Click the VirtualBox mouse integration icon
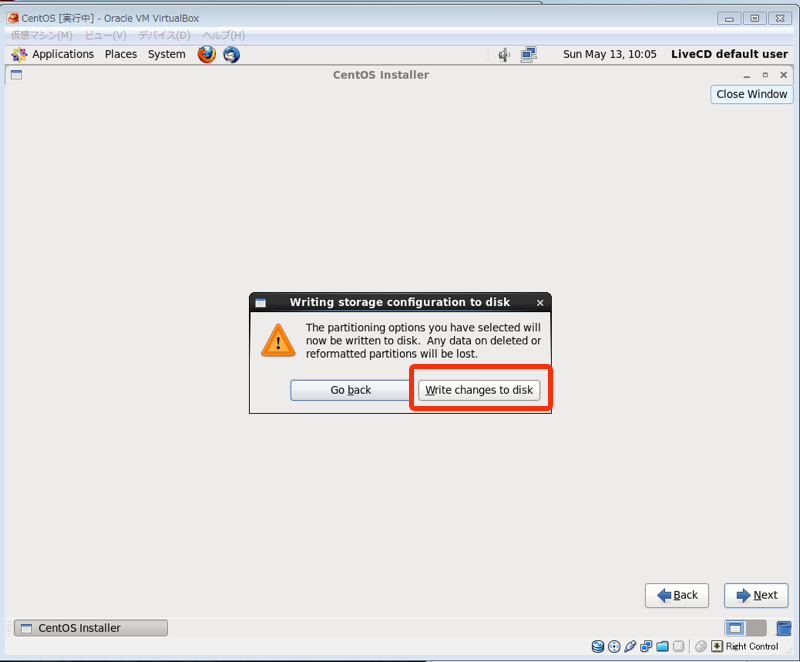 tap(701, 646)
